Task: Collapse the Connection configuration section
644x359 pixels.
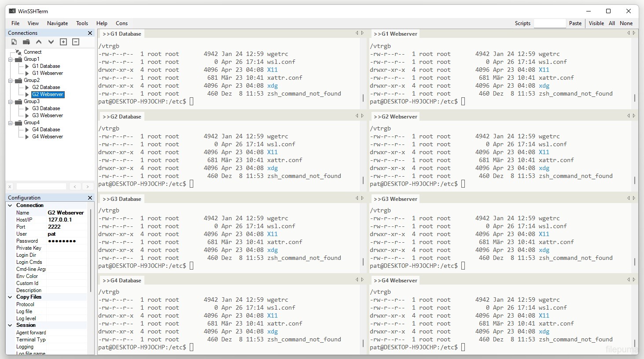Action: click(10, 205)
